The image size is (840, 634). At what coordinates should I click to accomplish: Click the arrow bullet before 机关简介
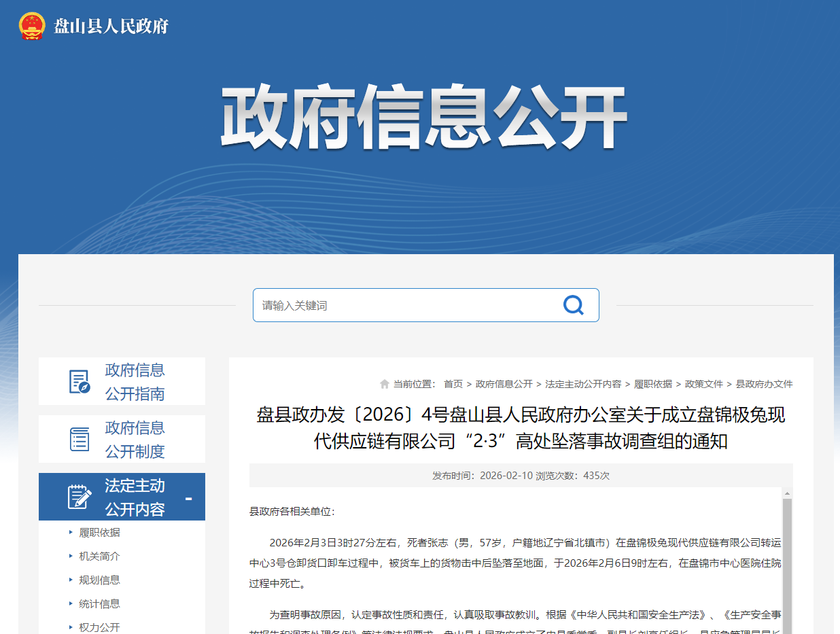pyautogui.click(x=71, y=556)
